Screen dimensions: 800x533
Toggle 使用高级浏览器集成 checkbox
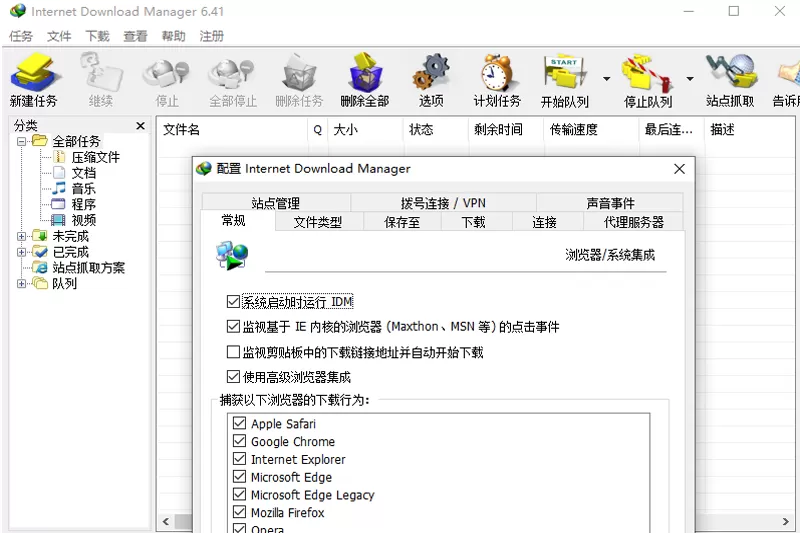[x=233, y=377]
